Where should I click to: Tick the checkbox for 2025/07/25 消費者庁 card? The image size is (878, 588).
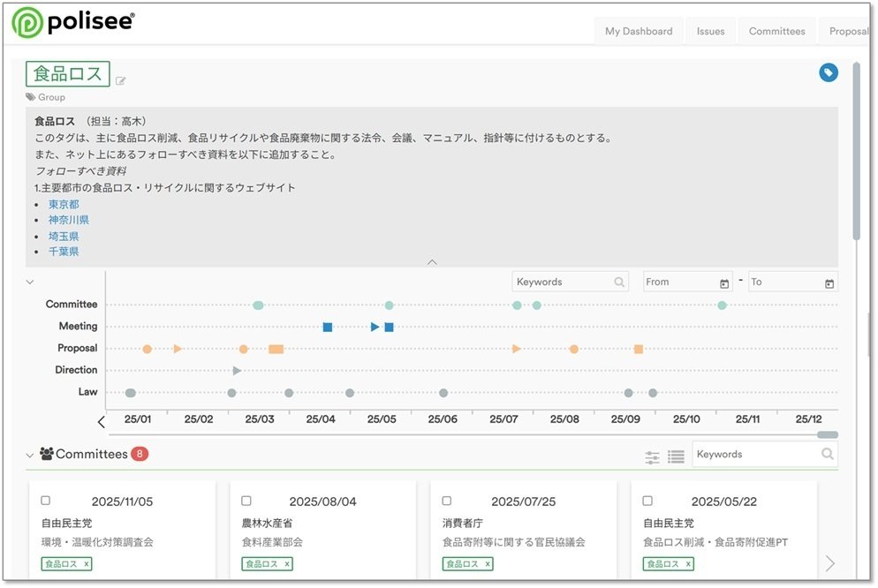(447, 501)
